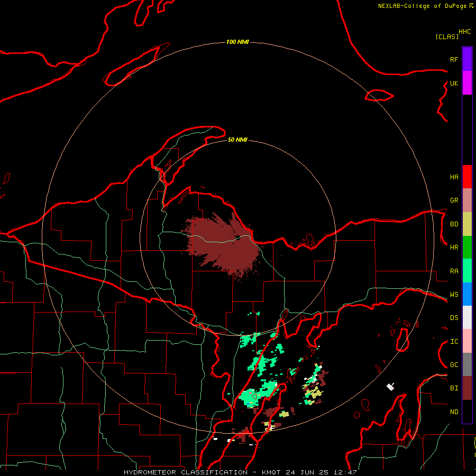The image size is (476, 476).
Task: Click the KMQT station identifier
Action: 271,472
